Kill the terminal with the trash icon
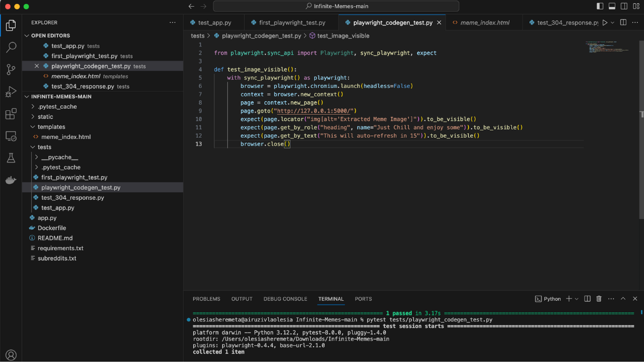Viewport: 644px width, 364px height. pos(599,298)
